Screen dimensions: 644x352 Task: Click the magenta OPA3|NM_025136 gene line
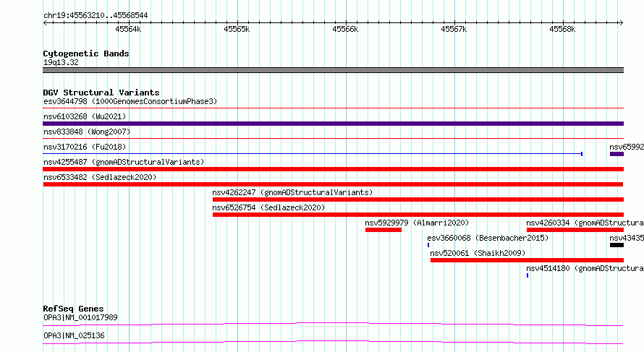click(x=333, y=342)
